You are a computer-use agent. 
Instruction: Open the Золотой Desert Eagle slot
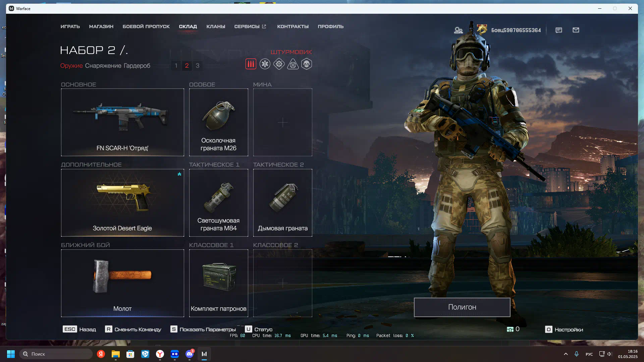pyautogui.click(x=122, y=203)
